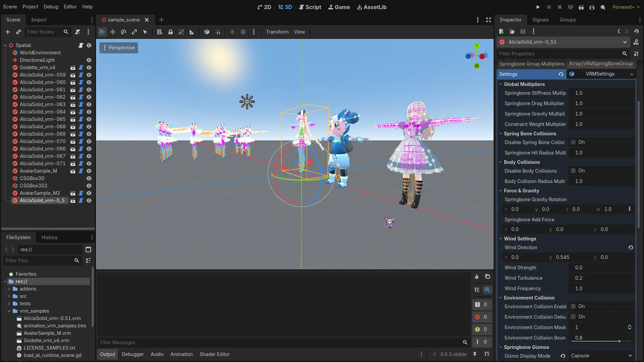The image size is (644, 362).
Task: Open the Shader Editor bottom panel
Action: tap(215, 354)
